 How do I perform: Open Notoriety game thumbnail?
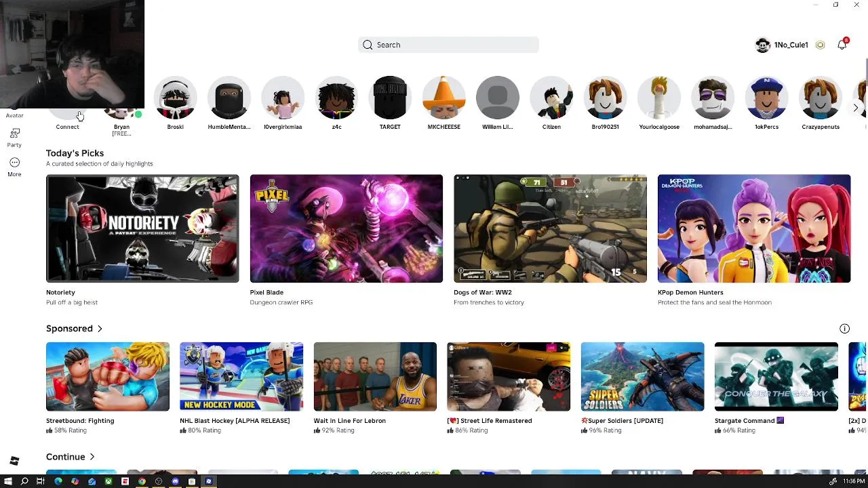tap(142, 228)
